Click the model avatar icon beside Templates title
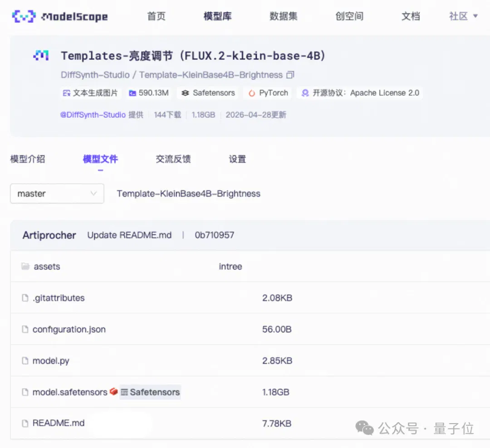This screenshot has height=448, width=490. click(41, 55)
